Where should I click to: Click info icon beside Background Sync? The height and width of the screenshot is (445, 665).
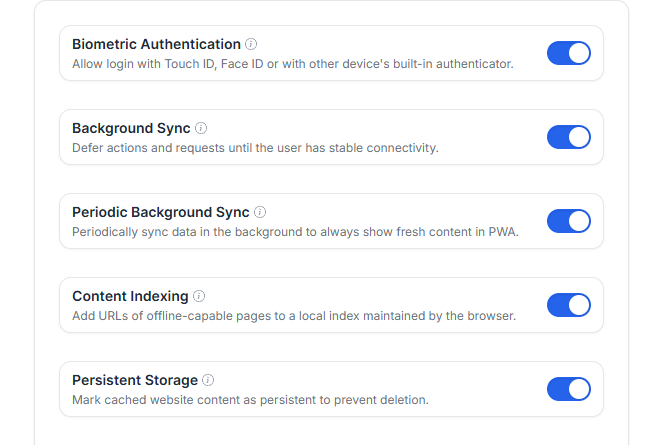point(201,128)
